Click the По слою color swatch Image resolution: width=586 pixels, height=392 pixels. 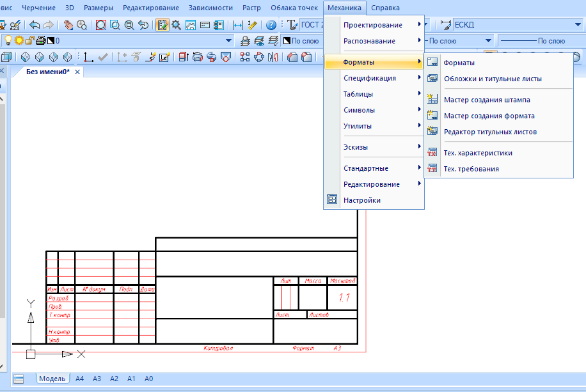point(287,41)
